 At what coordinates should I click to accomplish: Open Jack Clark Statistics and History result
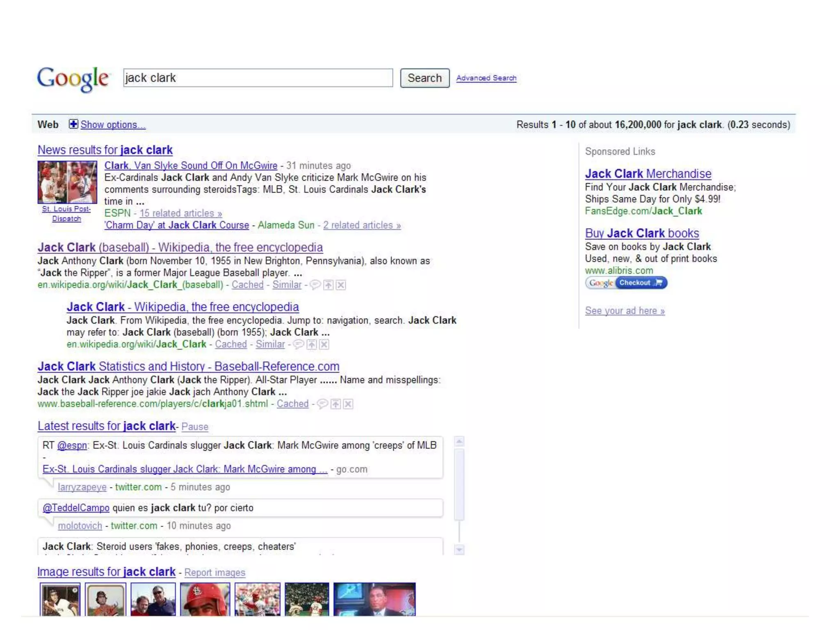[x=189, y=366]
